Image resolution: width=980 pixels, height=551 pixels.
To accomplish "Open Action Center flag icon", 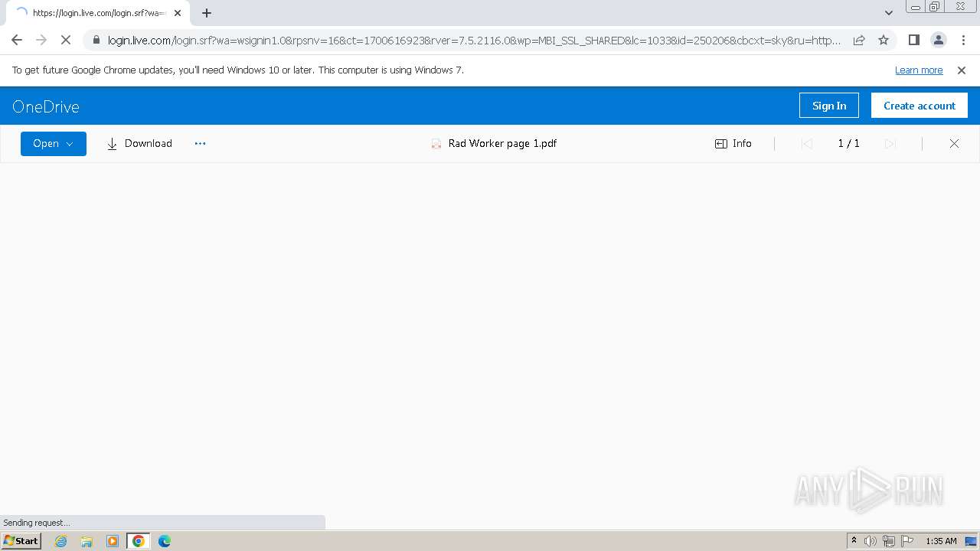I will (907, 541).
